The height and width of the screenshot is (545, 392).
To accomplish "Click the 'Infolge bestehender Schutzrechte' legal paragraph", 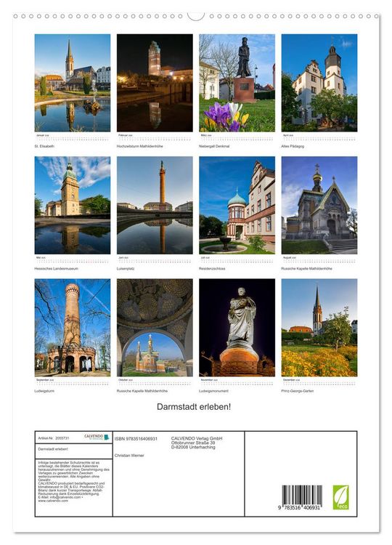I will [73, 470].
